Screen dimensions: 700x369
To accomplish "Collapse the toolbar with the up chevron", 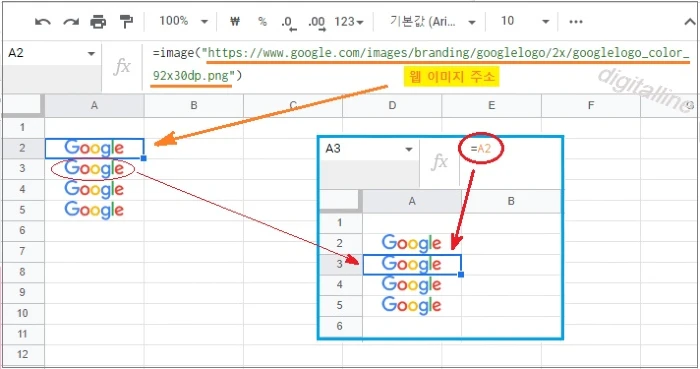I will pos(689,21).
